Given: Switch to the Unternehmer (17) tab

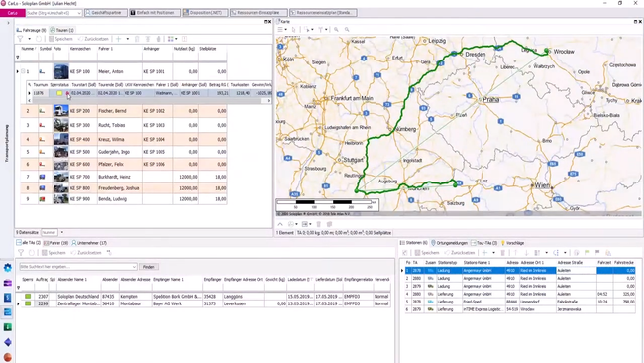Looking at the screenshot, I should tap(89, 243).
